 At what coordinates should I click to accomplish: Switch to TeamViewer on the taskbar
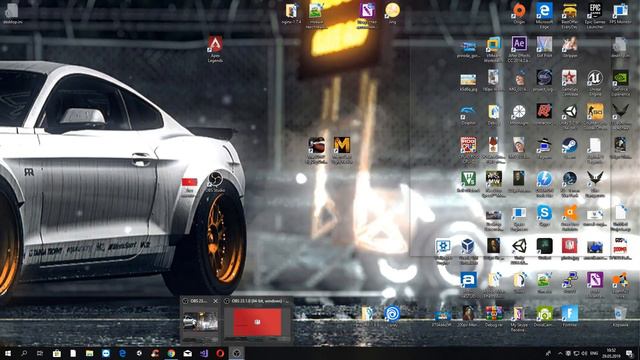click(x=106, y=353)
